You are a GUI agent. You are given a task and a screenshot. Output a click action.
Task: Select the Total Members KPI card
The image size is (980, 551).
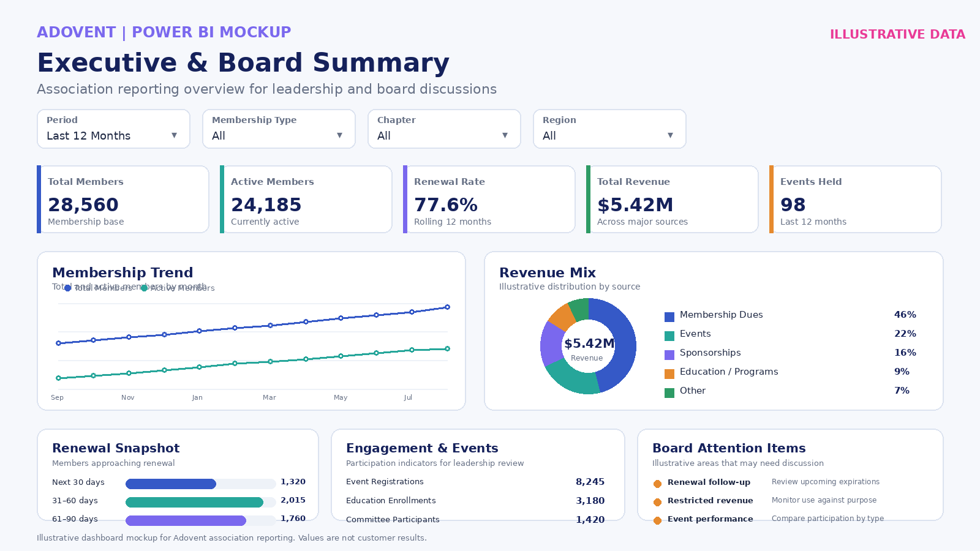click(x=123, y=199)
